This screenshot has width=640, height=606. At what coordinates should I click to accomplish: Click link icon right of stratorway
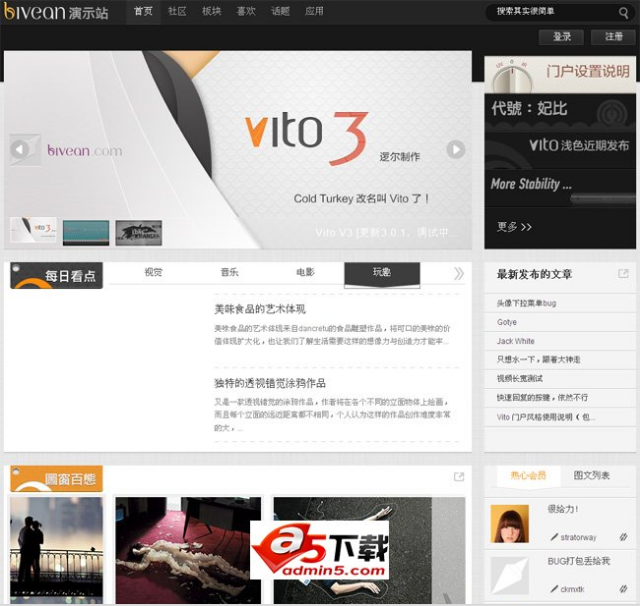click(623, 537)
